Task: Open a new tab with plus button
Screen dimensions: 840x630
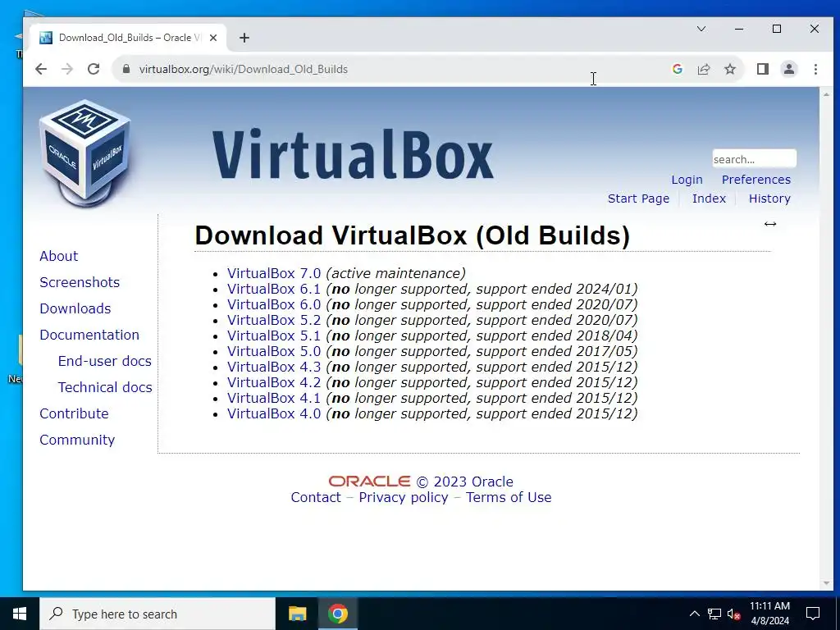Action: pyautogui.click(x=244, y=38)
